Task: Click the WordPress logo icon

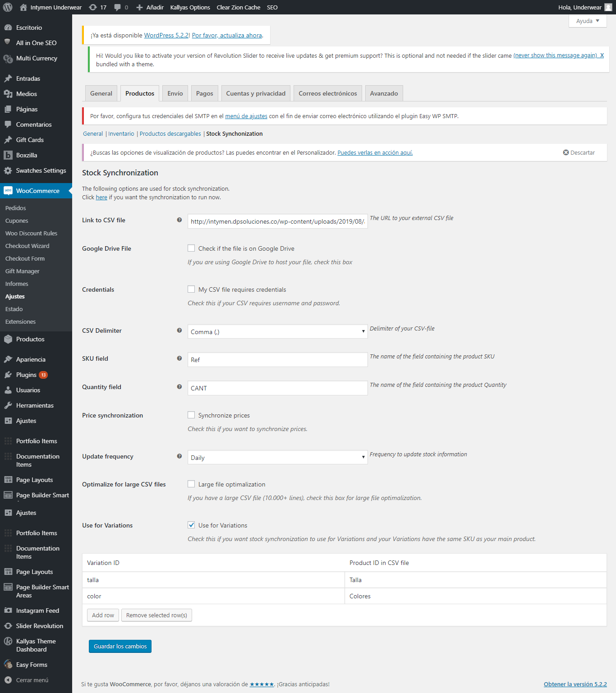Action: click(x=8, y=7)
